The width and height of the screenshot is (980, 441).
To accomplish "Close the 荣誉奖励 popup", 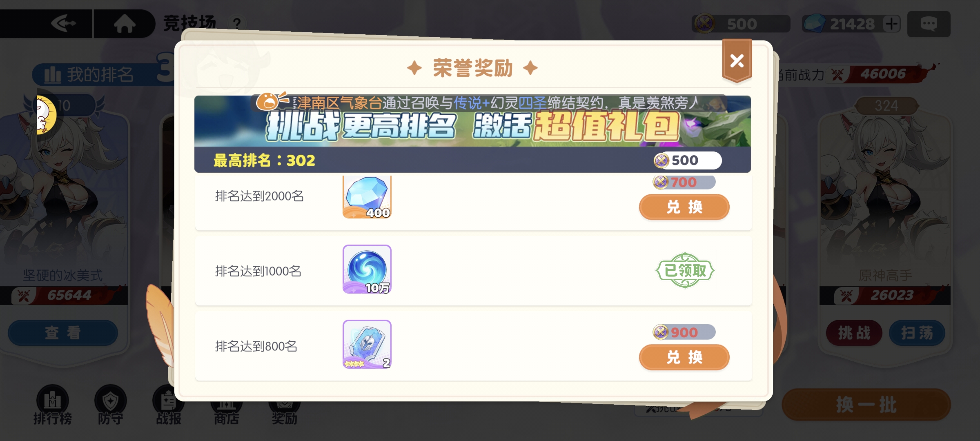I will [x=737, y=61].
